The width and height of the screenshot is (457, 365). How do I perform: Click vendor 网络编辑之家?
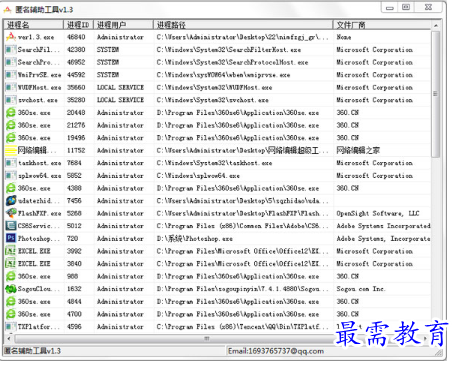pyautogui.click(x=358, y=150)
